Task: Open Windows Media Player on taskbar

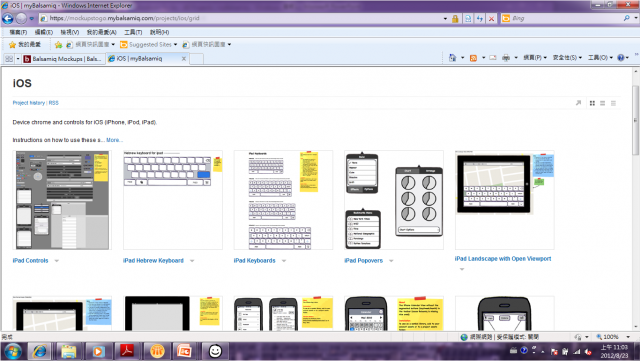Action: 98,351
